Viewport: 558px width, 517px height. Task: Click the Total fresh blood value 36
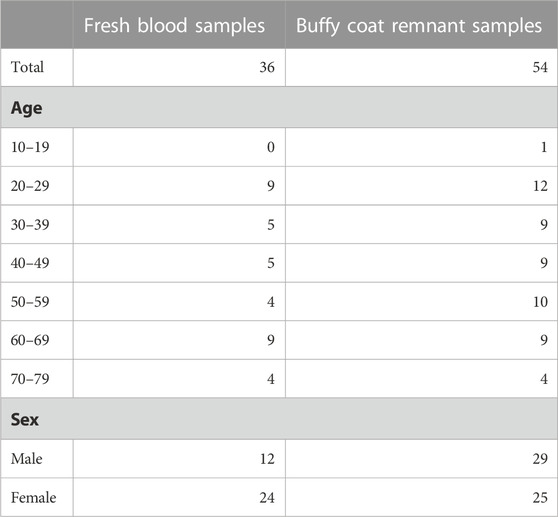(267, 67)
